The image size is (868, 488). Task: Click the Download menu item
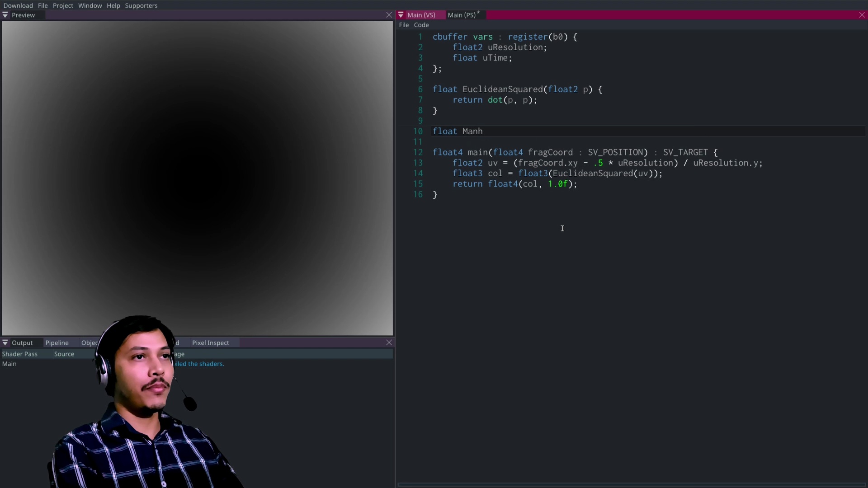18,5
